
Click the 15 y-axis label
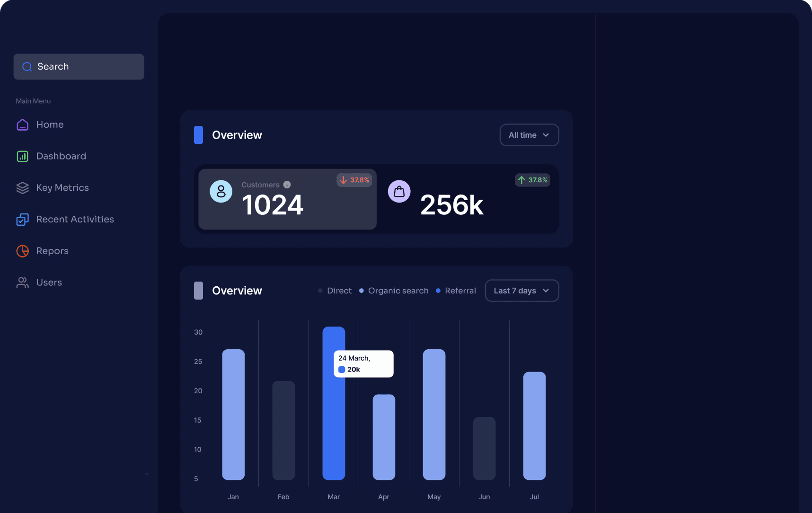point(198,420)
